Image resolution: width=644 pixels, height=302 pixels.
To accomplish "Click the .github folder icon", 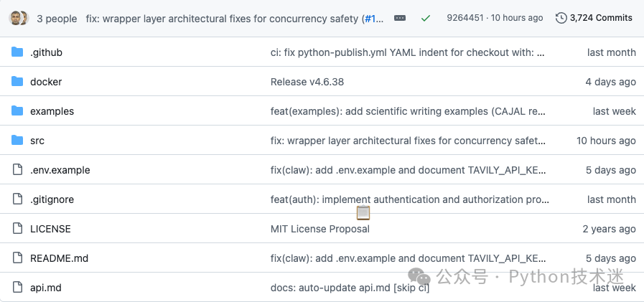I will pos(17,52).
